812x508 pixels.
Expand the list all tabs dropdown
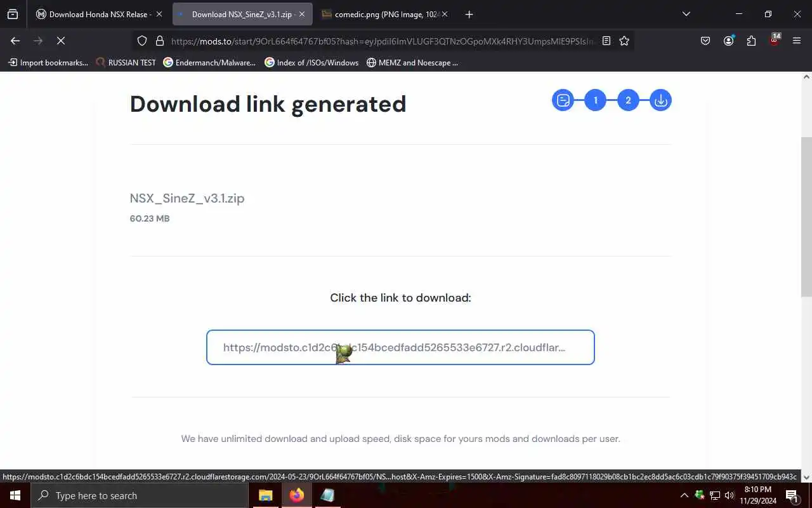coord(686,14)
